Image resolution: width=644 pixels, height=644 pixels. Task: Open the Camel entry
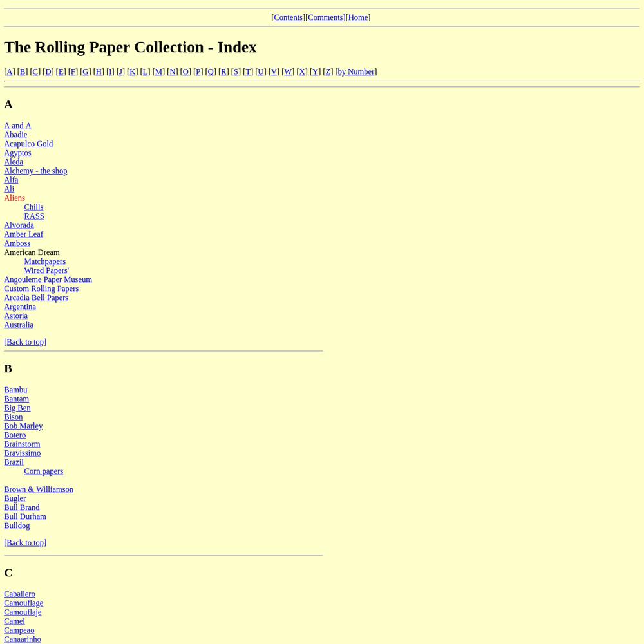14,621
